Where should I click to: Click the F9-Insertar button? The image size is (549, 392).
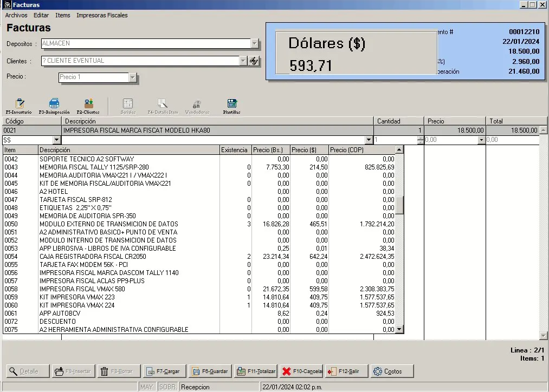[x=73, y=371]
